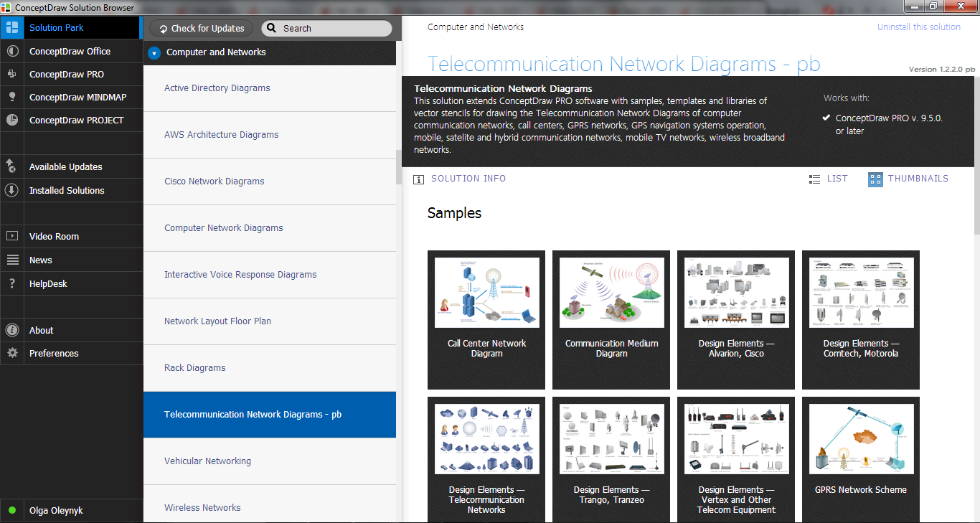Viewport: 980px width, 523px height.
Task: Click refresh icon on Check for Updates
Action: (x=163, y=29)
